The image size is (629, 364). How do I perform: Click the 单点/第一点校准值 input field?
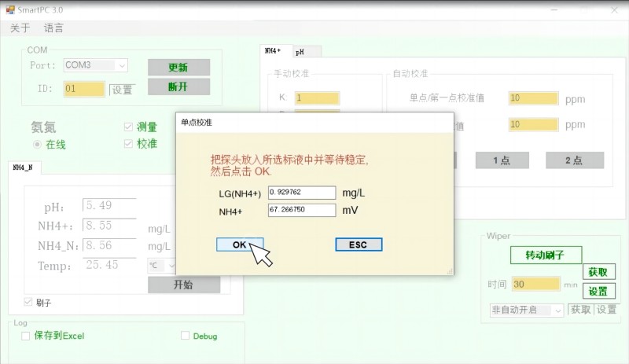[x=534, y=98]
